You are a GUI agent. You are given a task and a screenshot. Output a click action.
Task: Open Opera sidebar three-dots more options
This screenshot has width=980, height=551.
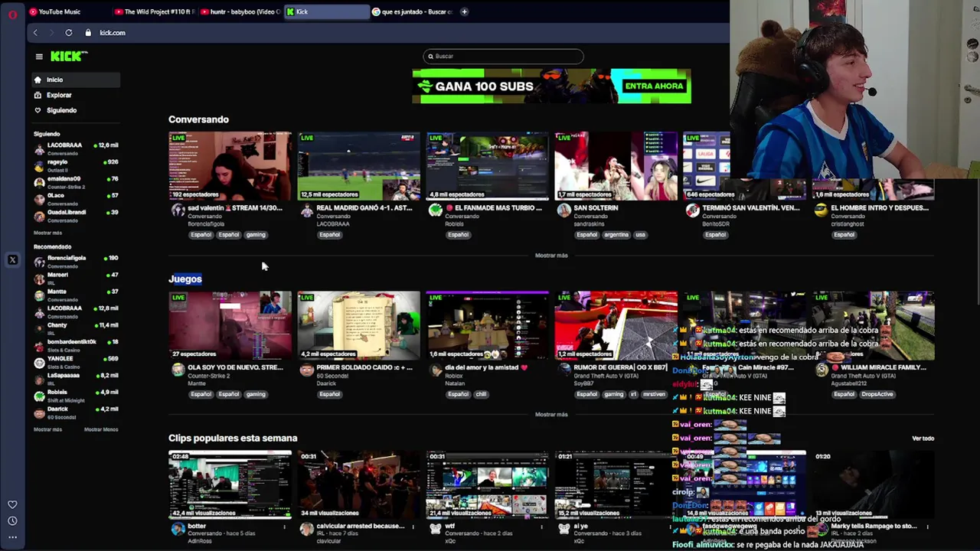pos(12,537)
